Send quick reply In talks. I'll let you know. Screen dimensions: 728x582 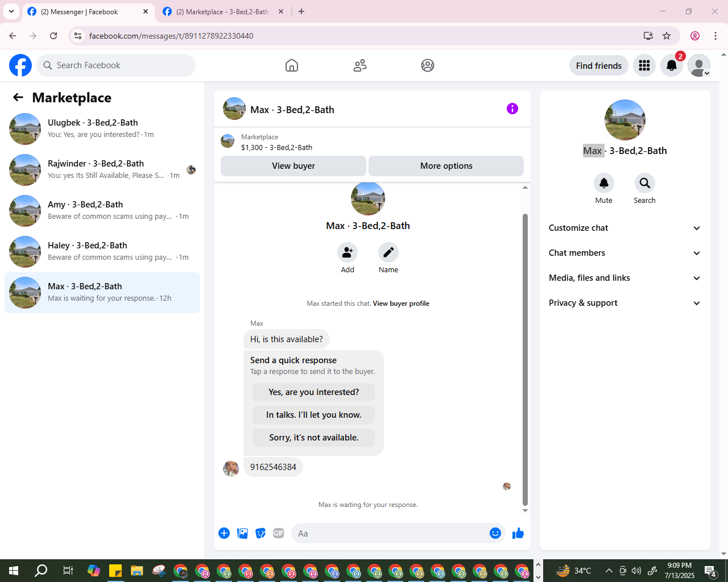[x=314, y=415]
